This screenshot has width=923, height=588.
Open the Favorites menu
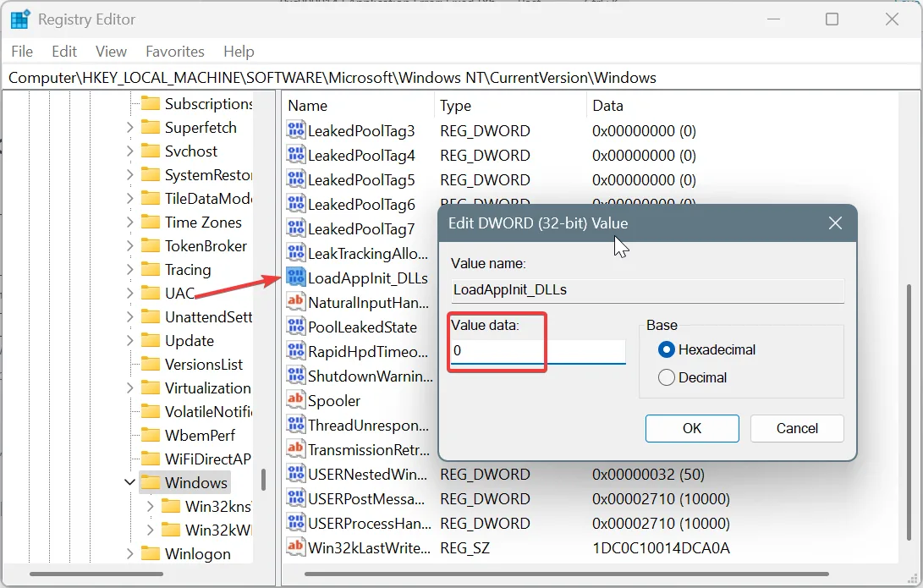(174, 51)
